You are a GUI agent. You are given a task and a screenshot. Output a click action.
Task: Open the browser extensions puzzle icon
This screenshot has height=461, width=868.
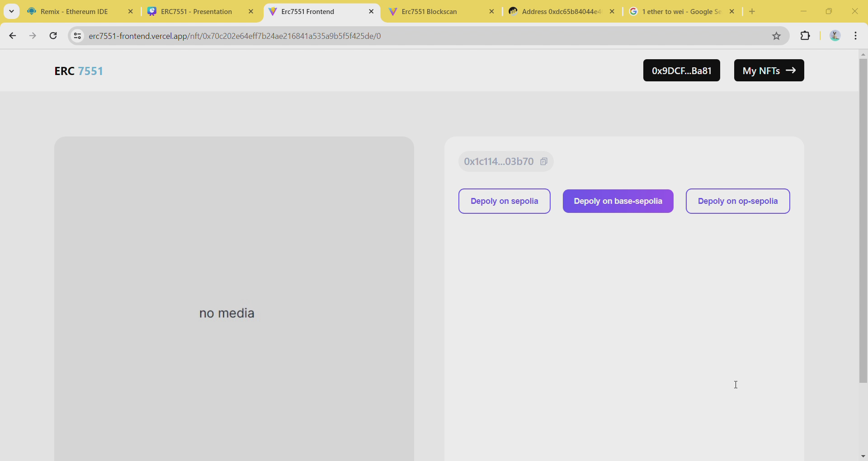805,36
